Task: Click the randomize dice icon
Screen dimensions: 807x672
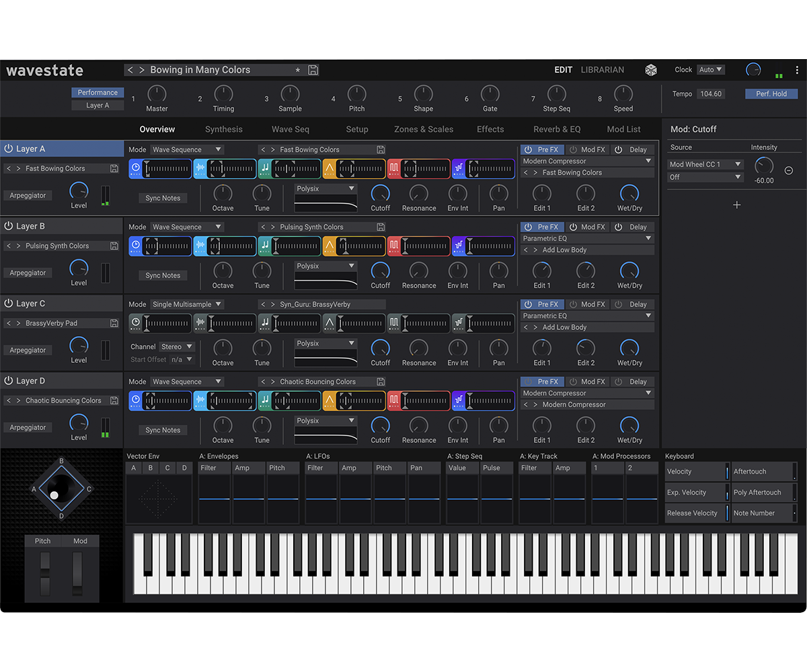Action: tap(651, 70)
